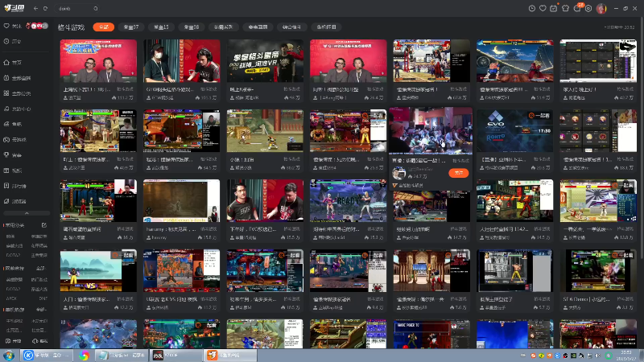Collapse the sidebar menu with the up chevron

pos(27,213)
